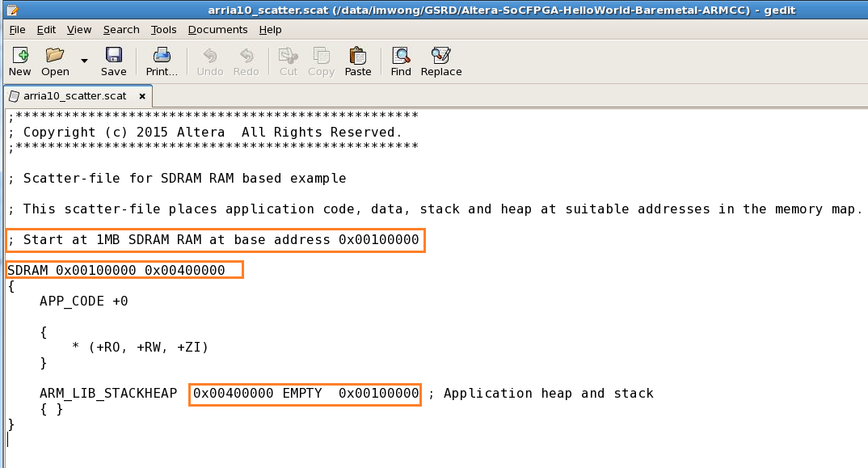Open the Help menu

click(270, 30)
